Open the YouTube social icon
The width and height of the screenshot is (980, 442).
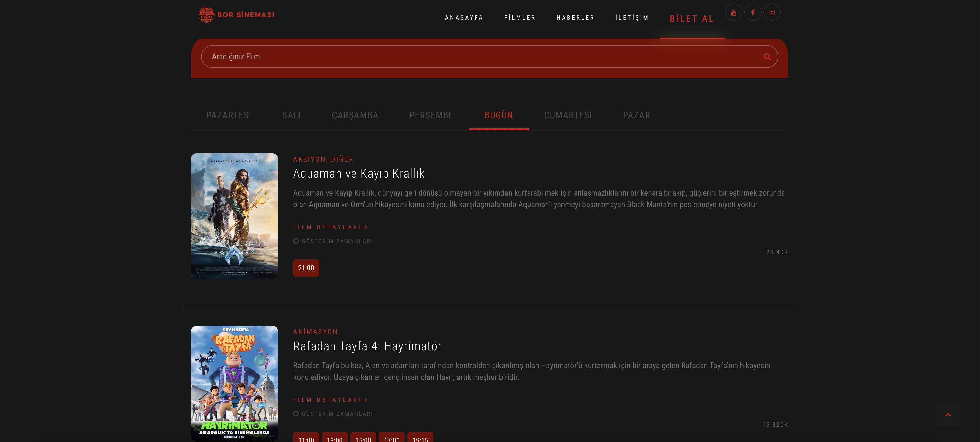734,13
